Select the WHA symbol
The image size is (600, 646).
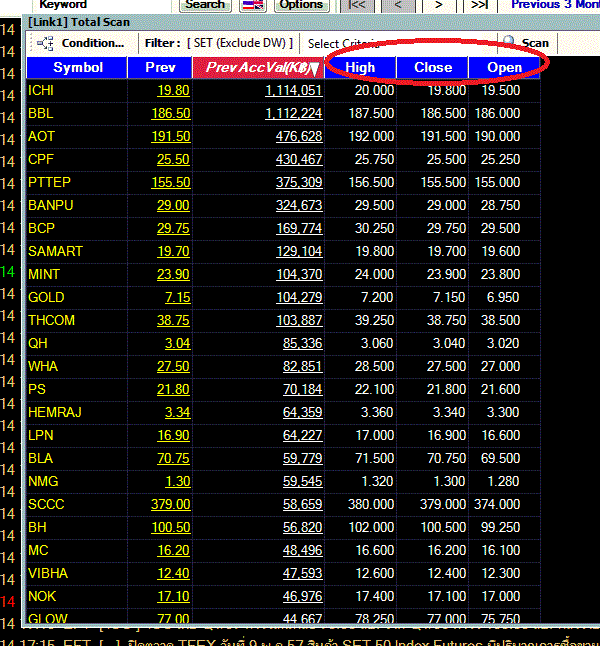[43, 367]
